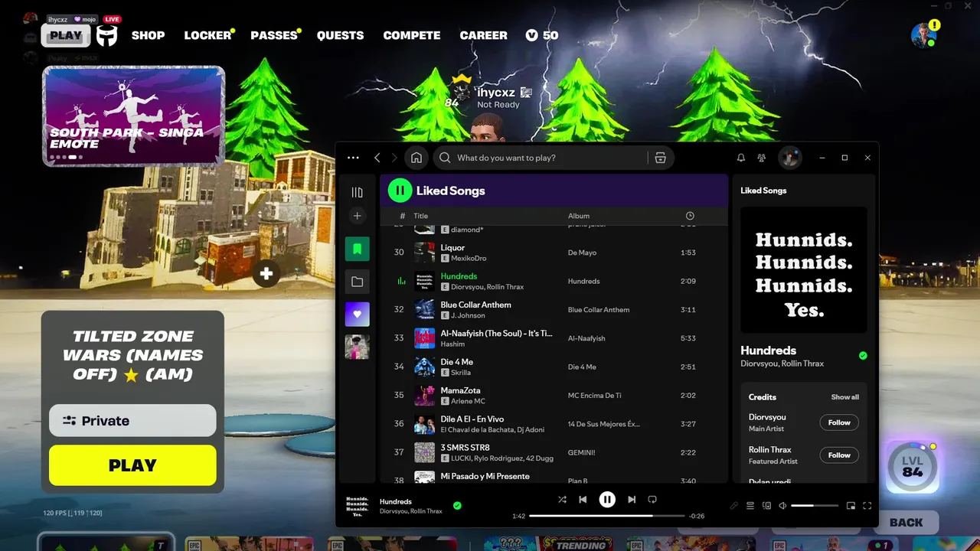Open the playlist thumbnail below Liked Songs tile
Screen dimensions: 980x551
357,347
